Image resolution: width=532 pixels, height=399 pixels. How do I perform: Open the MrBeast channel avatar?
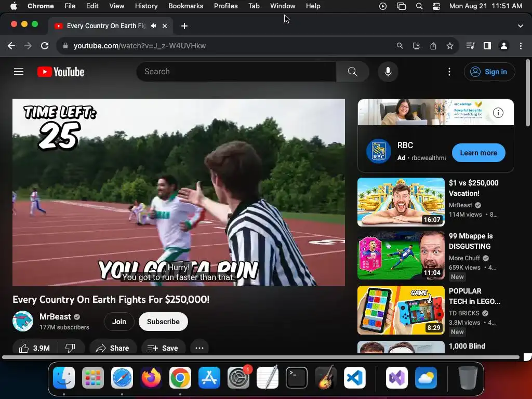pos(23,321)
